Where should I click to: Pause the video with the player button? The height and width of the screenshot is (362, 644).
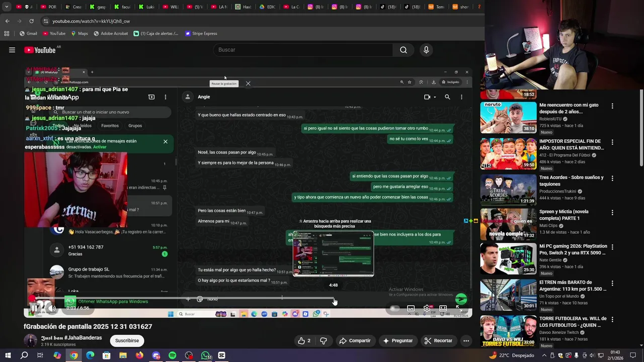35,308
